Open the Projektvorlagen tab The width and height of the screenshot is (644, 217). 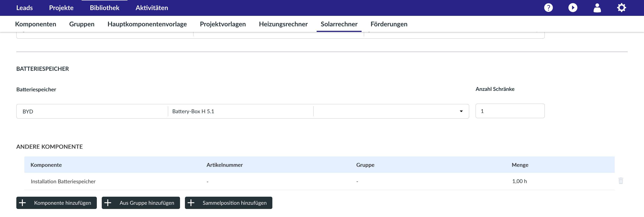[x=223, y=24]
